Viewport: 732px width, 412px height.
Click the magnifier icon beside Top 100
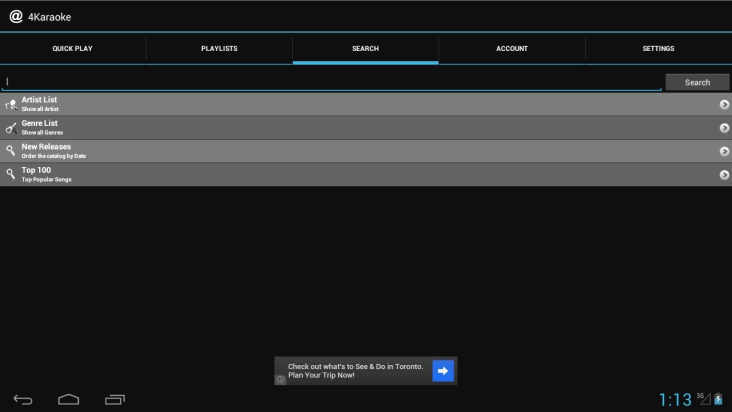click(10, 174)
